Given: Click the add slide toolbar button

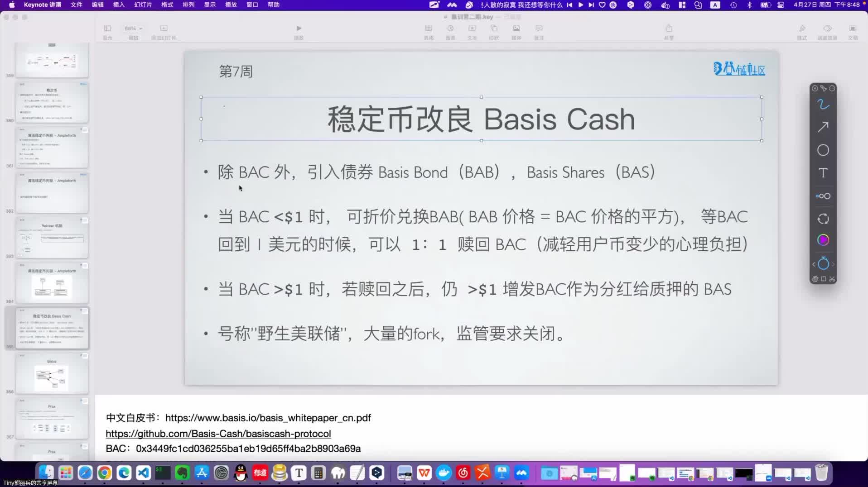Looking at the screenshot, I should 164,32.
